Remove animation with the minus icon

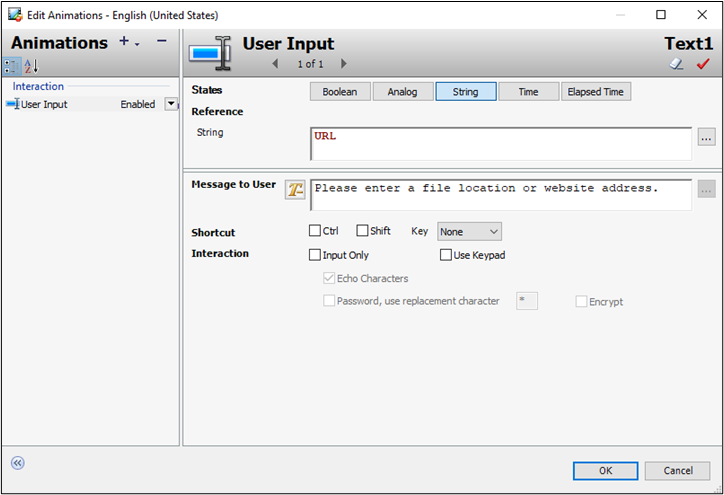click(161, 41)
